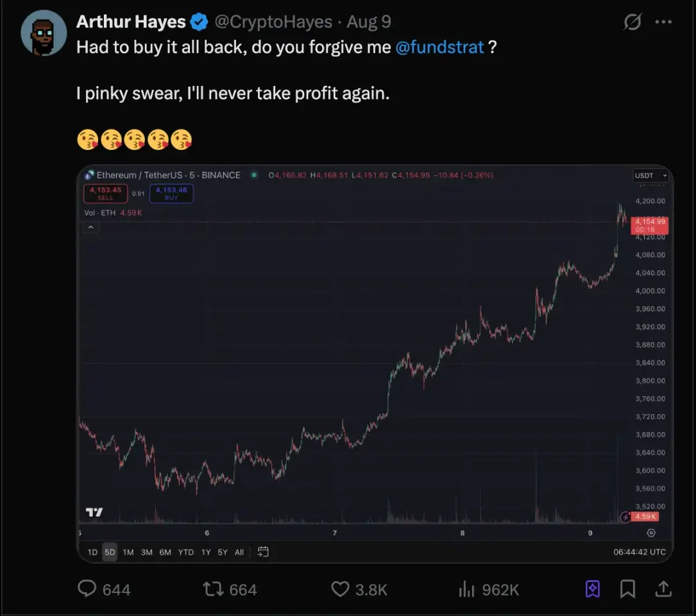Open the go-to-date calendar icon

(x=263, y=552)
